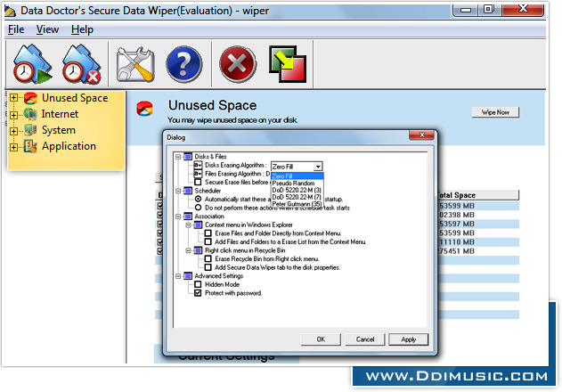Collapse Context menu in Windows Explorer node

click(x=188, y=225)
